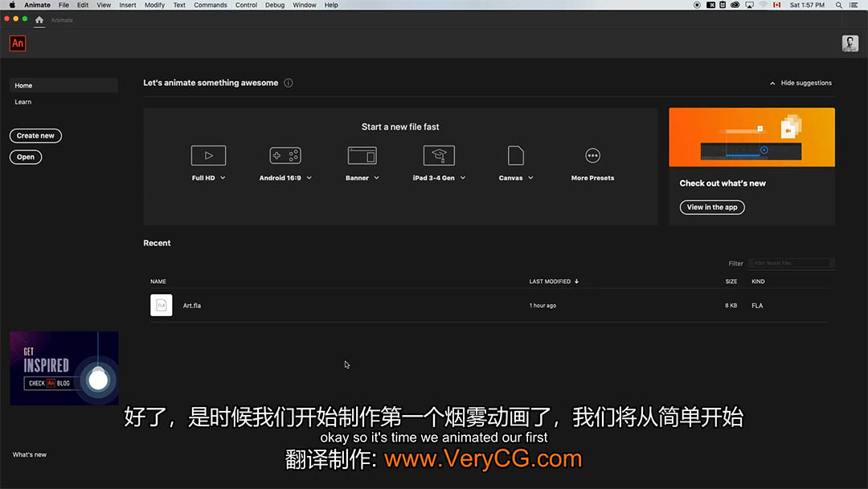
Task: Open the File menu
Action: click(63, 5)
